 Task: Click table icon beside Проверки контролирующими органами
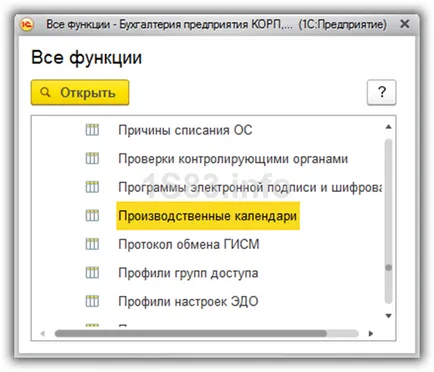point(92,158)
